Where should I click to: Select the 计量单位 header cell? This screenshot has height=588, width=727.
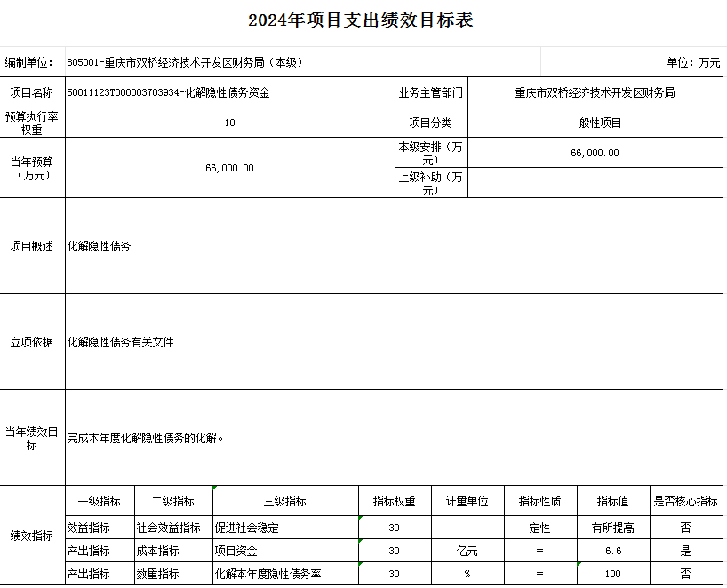tap(467, 501)
